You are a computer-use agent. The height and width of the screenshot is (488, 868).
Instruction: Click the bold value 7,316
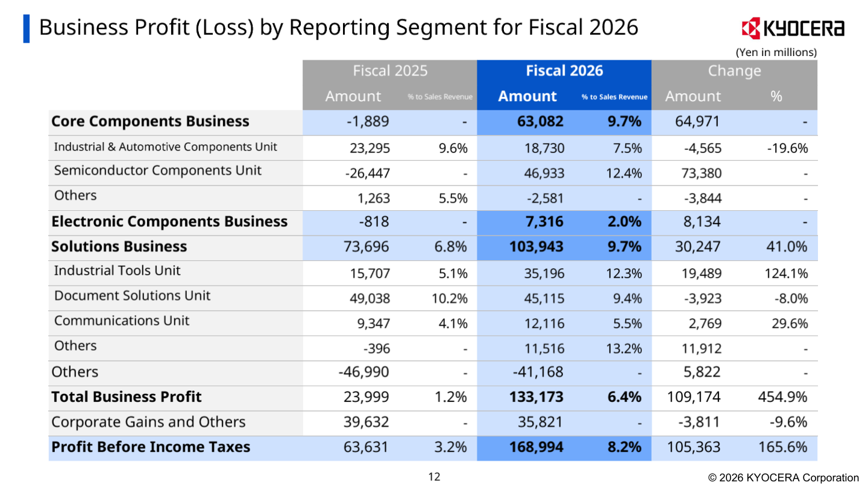[x=546, y=222]
